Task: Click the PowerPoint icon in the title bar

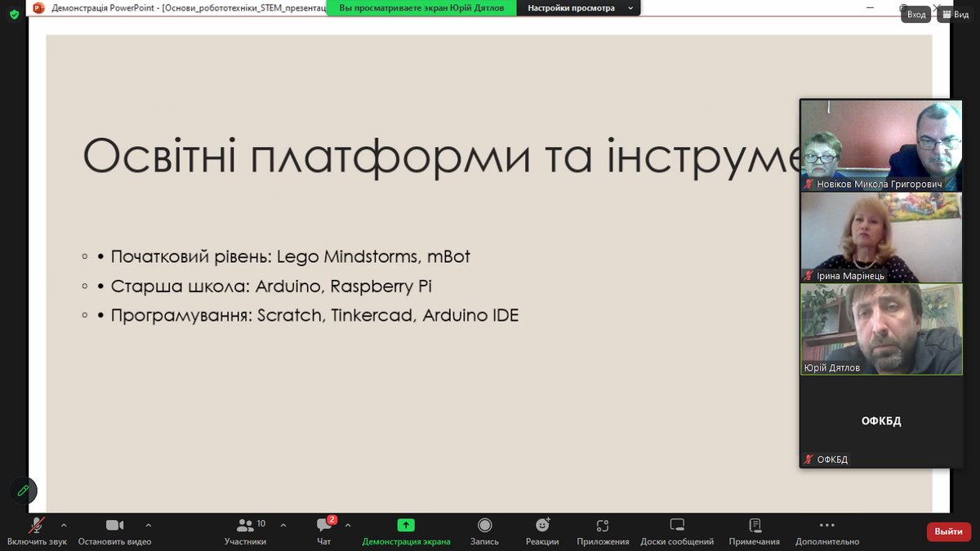Action: click(x=38, y=8)
